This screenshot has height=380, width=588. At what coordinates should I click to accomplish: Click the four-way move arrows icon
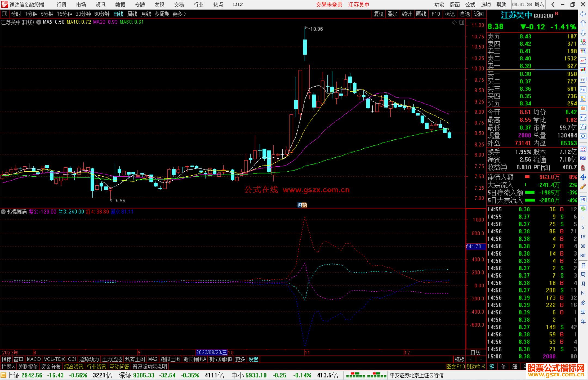click(583, 177)
